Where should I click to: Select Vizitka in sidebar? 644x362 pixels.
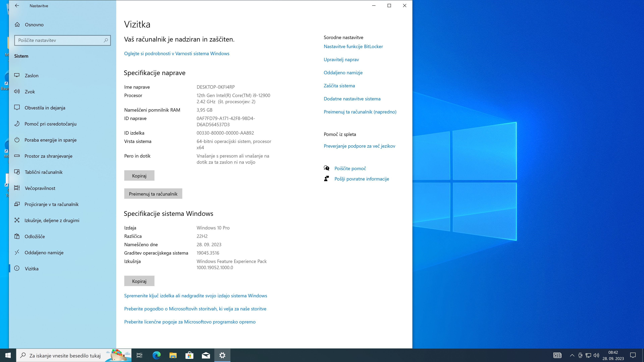62,268
